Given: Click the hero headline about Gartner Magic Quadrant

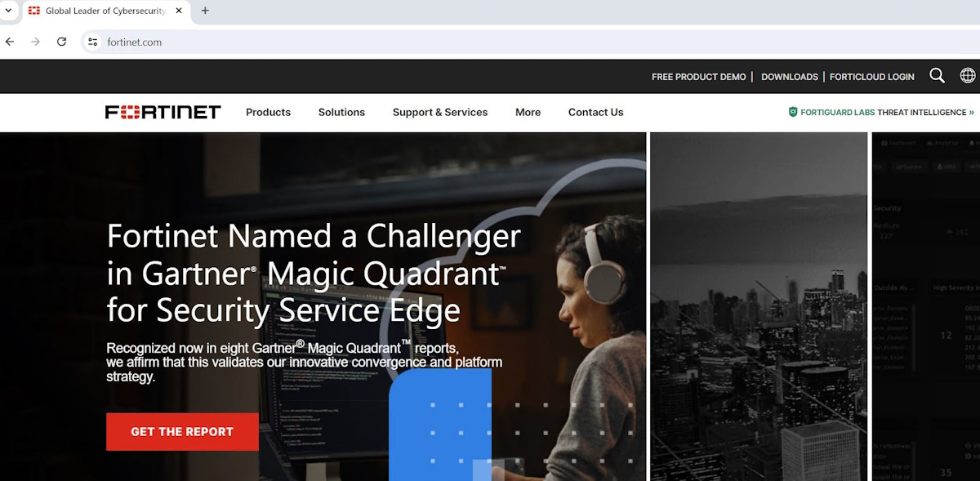Looking at the screenshot, I should tap(314, 274).
